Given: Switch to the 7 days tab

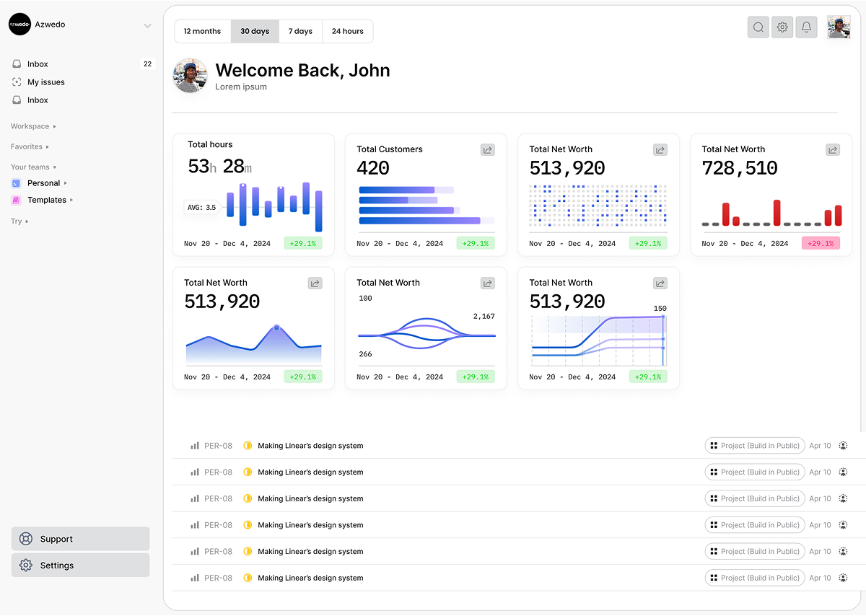Looking at the screenshot, I should (x=300, y=31).
